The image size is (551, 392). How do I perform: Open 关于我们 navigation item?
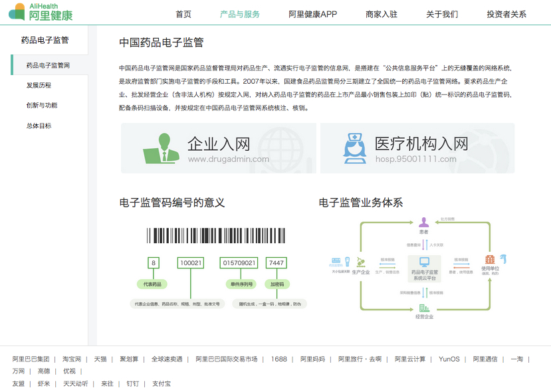point(442,15)
